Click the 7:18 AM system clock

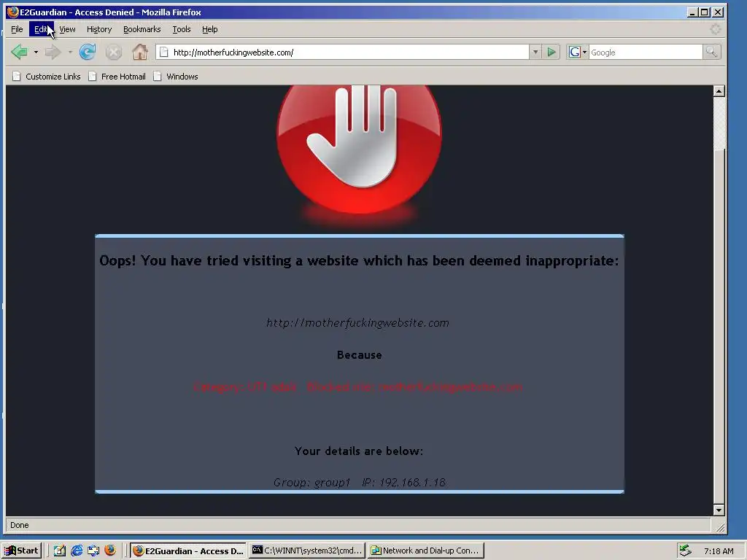[719, 551]
